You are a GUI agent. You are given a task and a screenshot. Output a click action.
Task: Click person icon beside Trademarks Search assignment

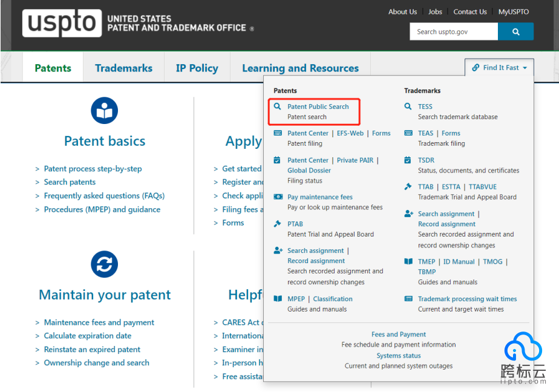click(408, 214)
